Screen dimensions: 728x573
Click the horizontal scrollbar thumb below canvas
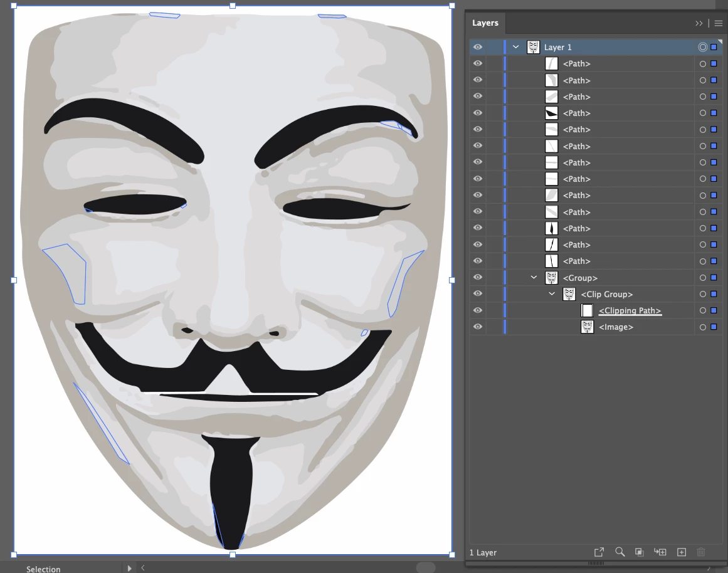[x=426, y=567]
